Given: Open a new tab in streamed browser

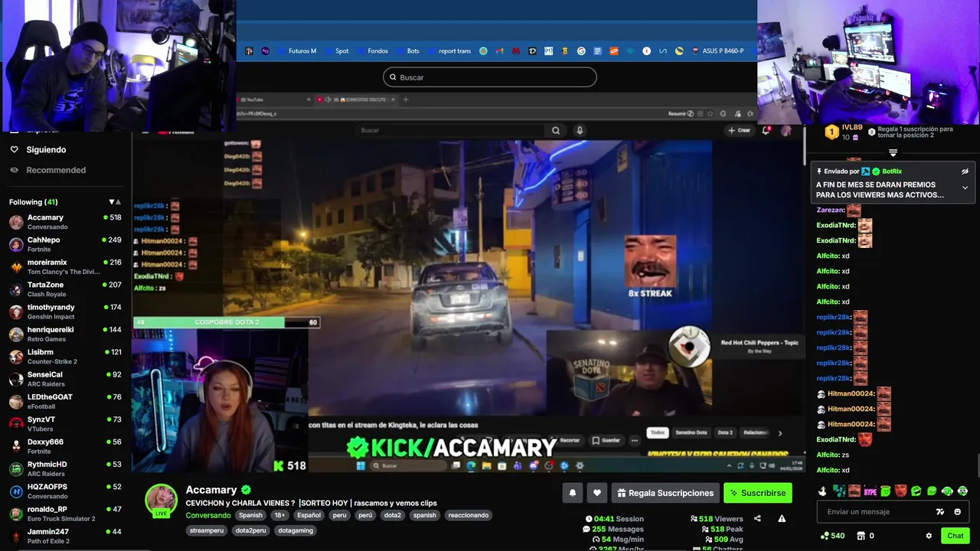Looking at the screenshot, I should (406, 99).
